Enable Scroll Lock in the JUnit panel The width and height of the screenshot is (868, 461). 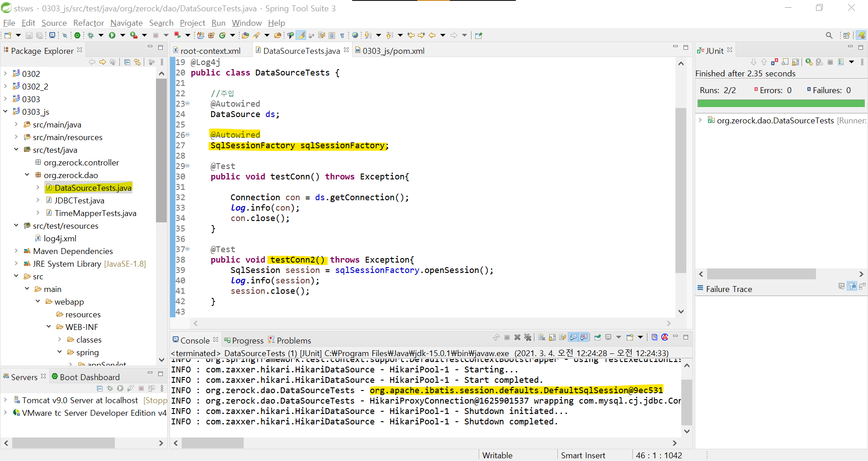[x=795, y=62]
